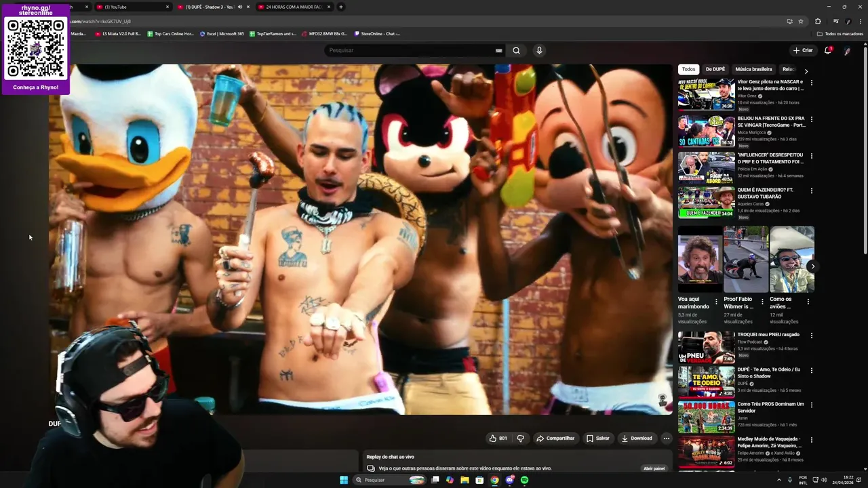Open Spotify from the taskbar
868x488 pixels.
524,480
